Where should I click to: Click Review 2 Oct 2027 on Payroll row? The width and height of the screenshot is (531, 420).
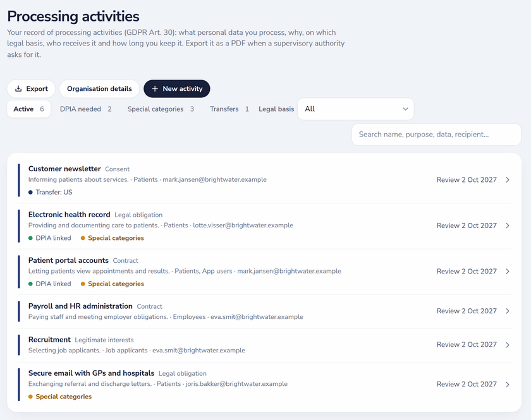(x=467, y=311)
